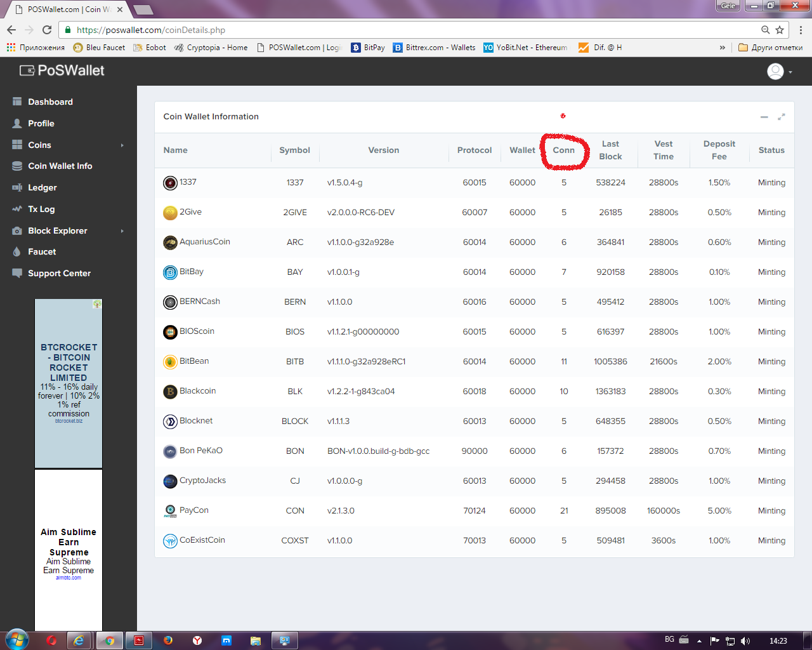
Task: Reload the page in Chrome
Action: coord(47,30)
